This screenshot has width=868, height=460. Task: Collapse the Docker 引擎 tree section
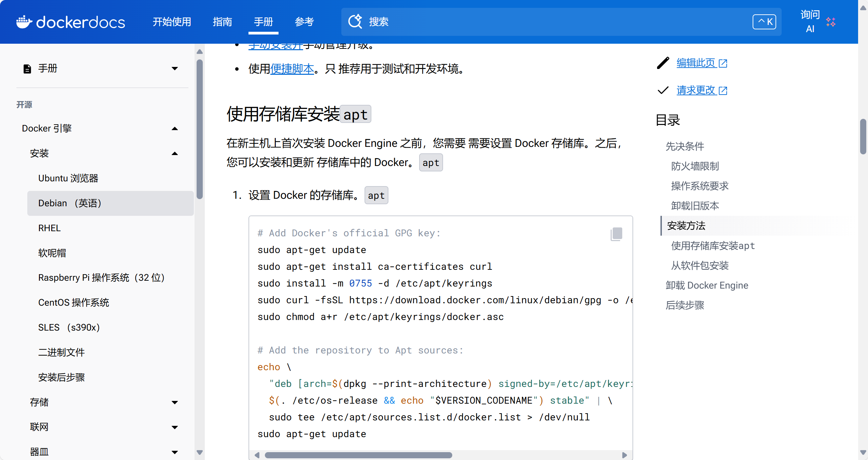pyautogui.click(x=175, y=129)
